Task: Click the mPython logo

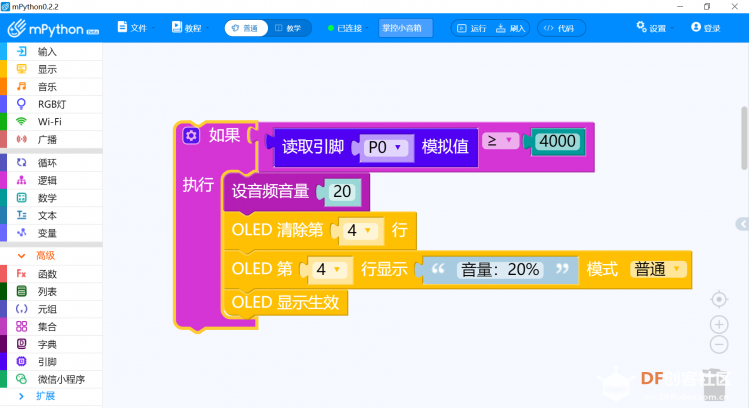Action: (x=53, y=29)
